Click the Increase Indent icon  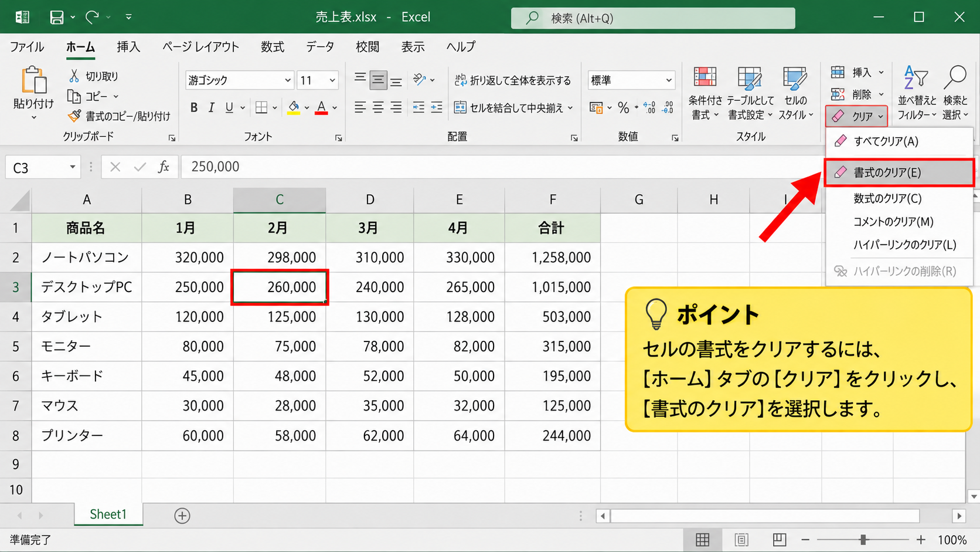437,107
